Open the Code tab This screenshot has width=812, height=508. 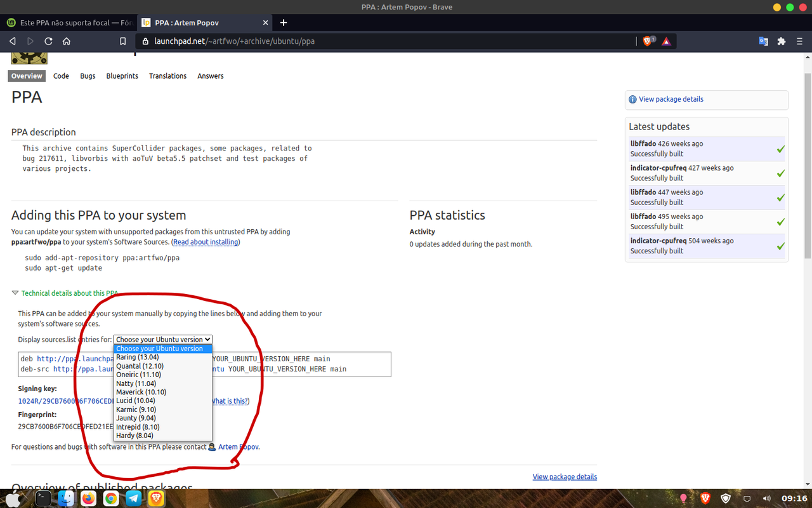pyautogui.click(x=61, y=76)
